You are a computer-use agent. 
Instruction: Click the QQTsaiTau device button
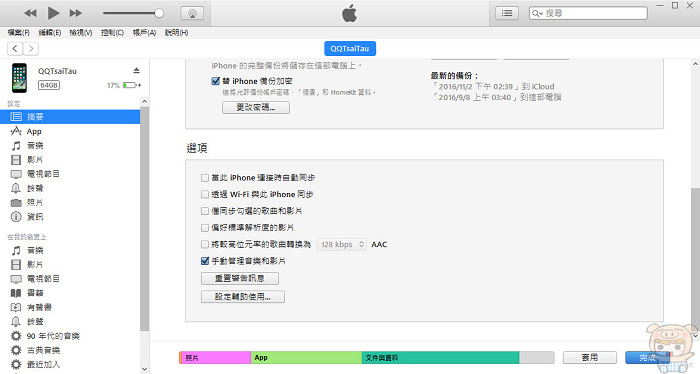(x=350, y=49)
